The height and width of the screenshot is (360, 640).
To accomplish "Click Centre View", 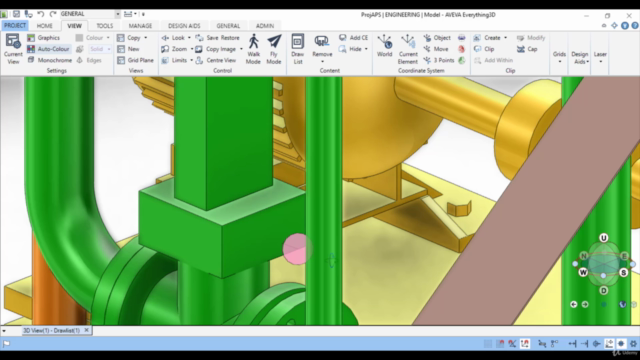I will (x=216, y=60).
